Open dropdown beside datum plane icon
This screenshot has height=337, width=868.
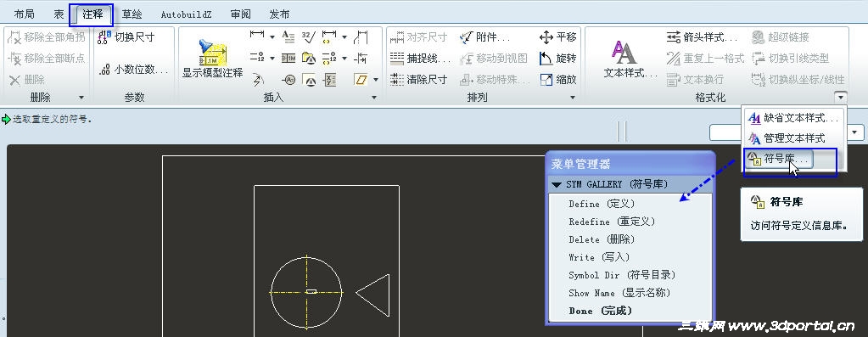(x=376, y=80)
